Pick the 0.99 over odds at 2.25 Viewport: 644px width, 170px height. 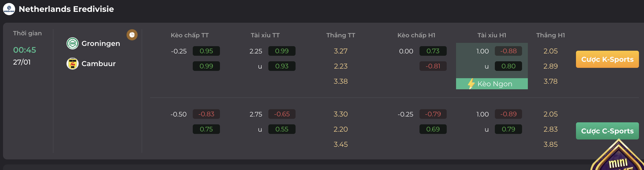(x=282, y=51)
